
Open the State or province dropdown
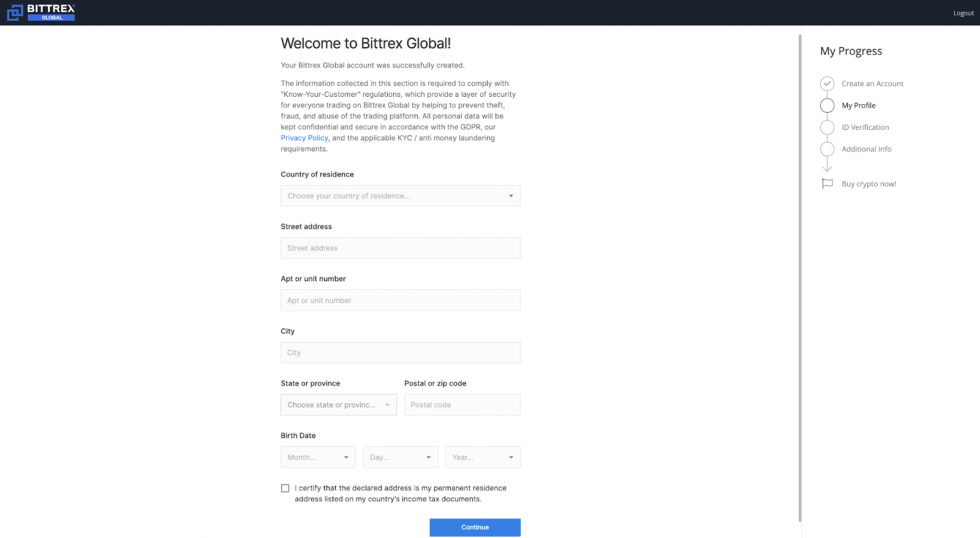point(339,405)
